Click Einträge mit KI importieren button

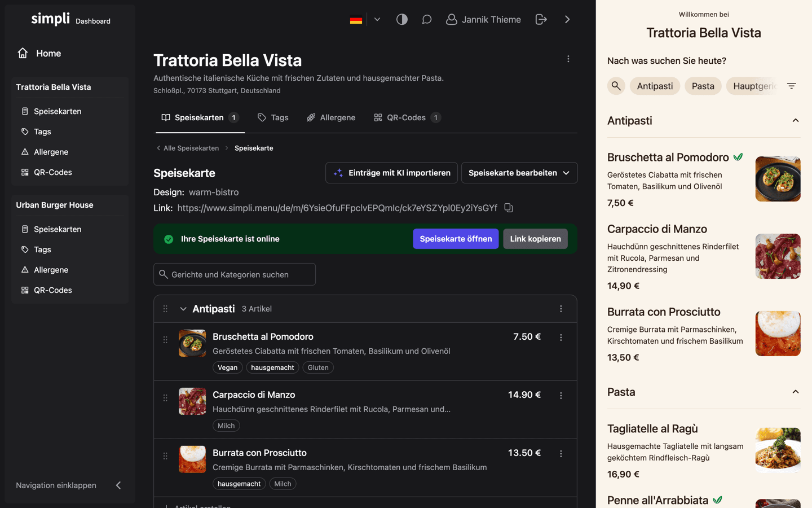tap(391, 173)
